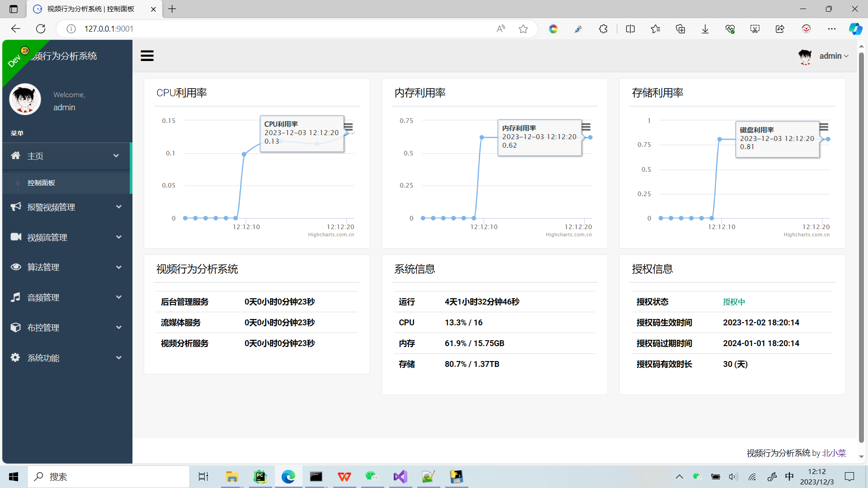Open the 音频管理 menu item
868x488 pixels.
pyautogui.click(x=66, y=297)
